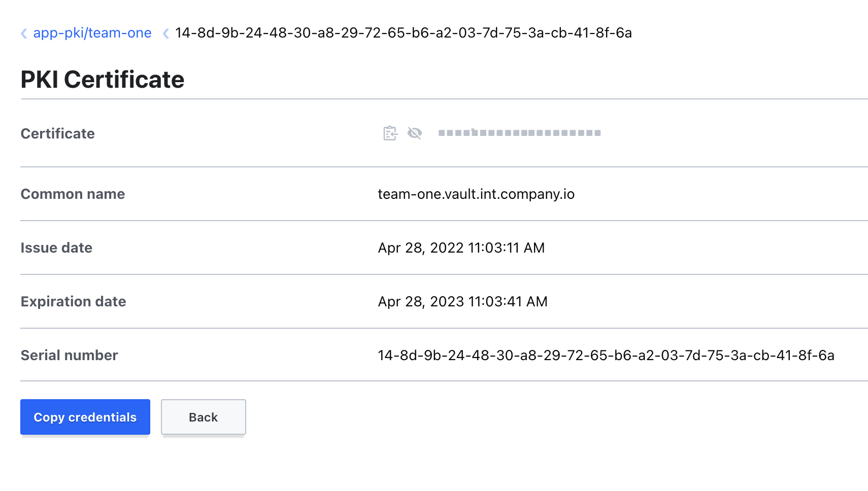Image resolution: width=868 pixels, height=491 pixels.
Task: Click the Issue date label
Action: pos(56,248)
